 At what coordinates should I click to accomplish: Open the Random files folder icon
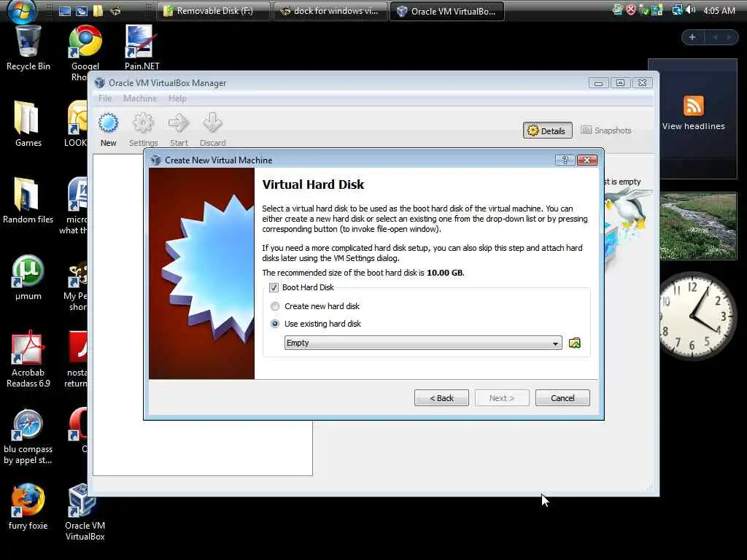point(28,195)
